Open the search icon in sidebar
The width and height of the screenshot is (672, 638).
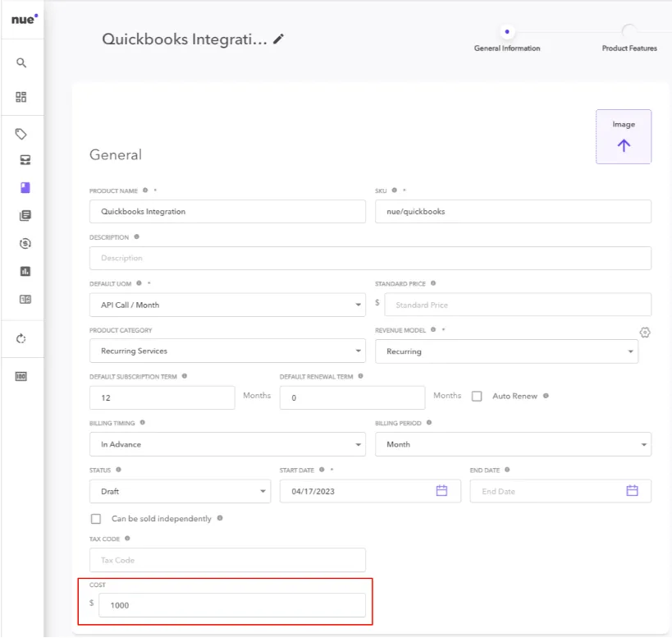click(x=21, y=63)
